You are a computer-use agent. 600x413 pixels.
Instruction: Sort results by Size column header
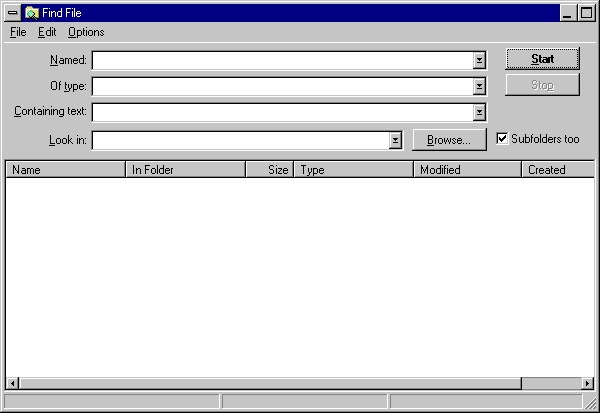pos(269,170)
